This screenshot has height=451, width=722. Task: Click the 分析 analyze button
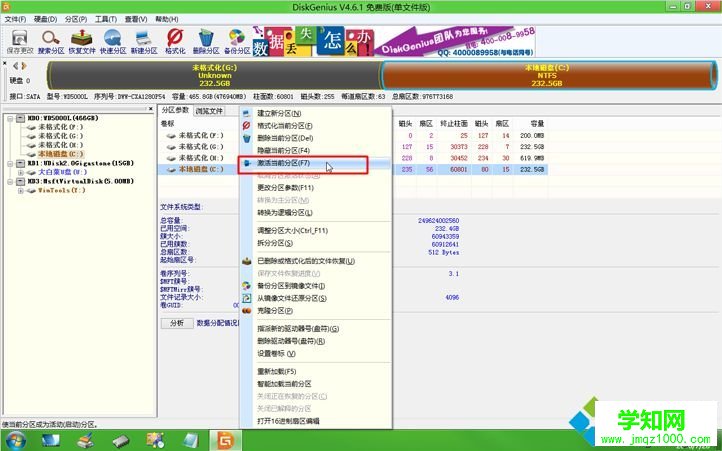click(177, 323)
